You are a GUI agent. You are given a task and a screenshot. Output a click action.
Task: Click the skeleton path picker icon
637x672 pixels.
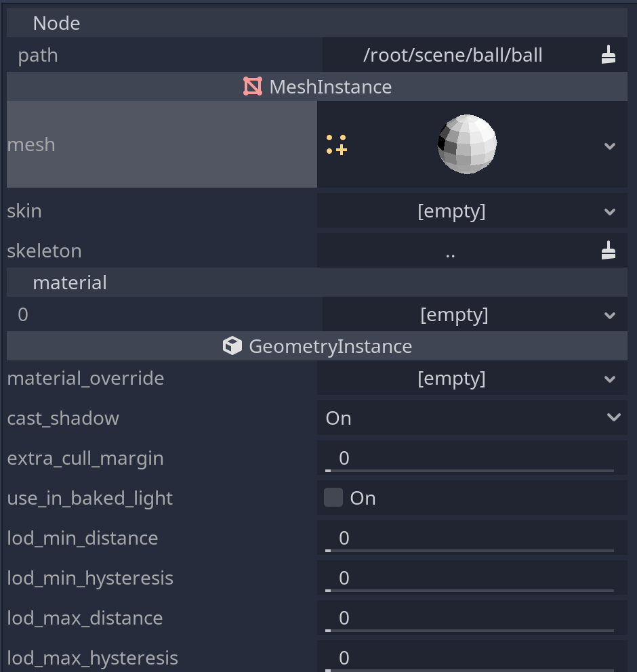[x=608, y=249]
